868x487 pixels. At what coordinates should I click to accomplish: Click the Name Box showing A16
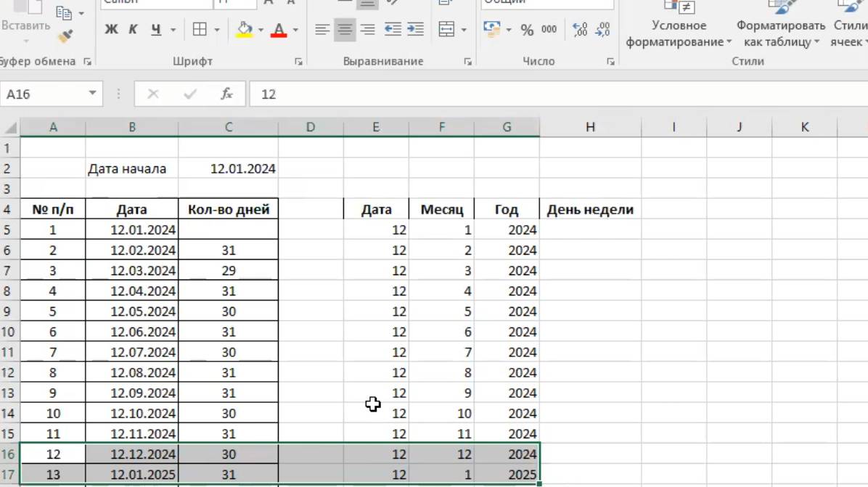click(x=43, y=94)
